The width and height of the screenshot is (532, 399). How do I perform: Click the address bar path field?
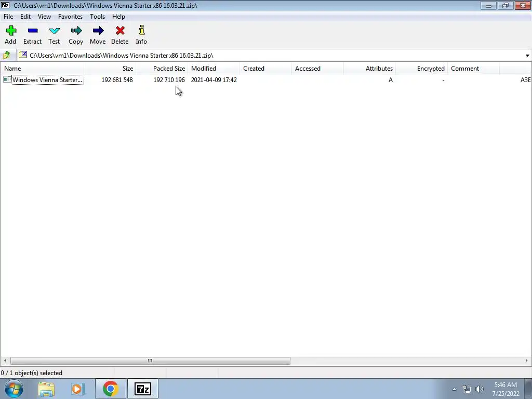point(270,55)
